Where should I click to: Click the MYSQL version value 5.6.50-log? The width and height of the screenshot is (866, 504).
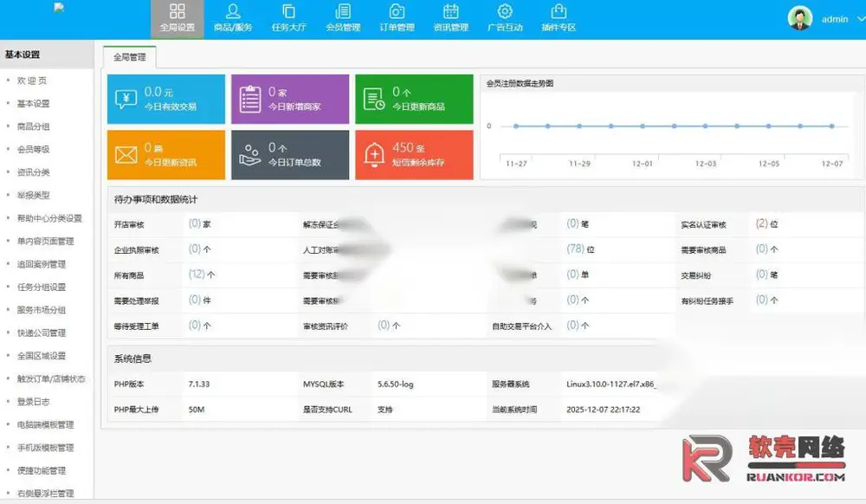[x=396, y=384]
